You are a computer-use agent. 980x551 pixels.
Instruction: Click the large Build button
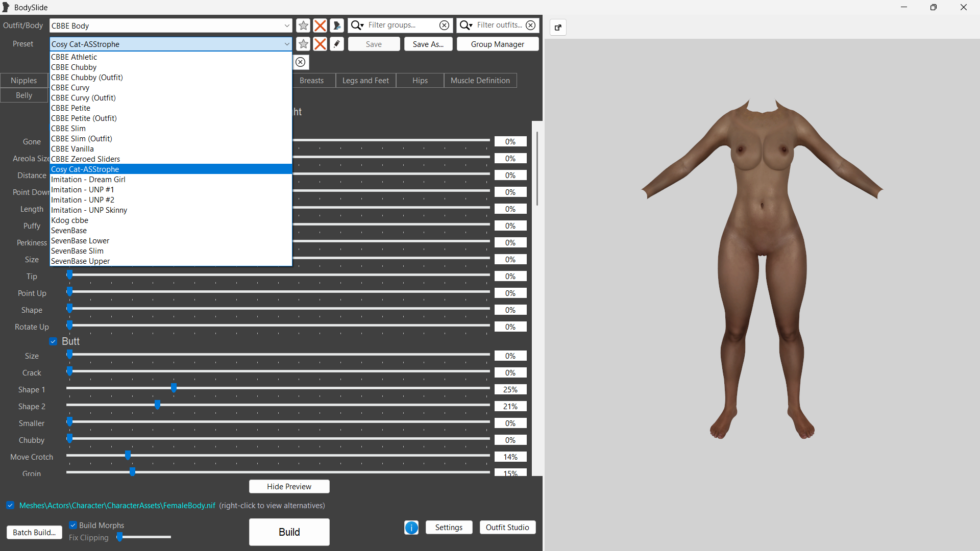click(x=289, y=532)
